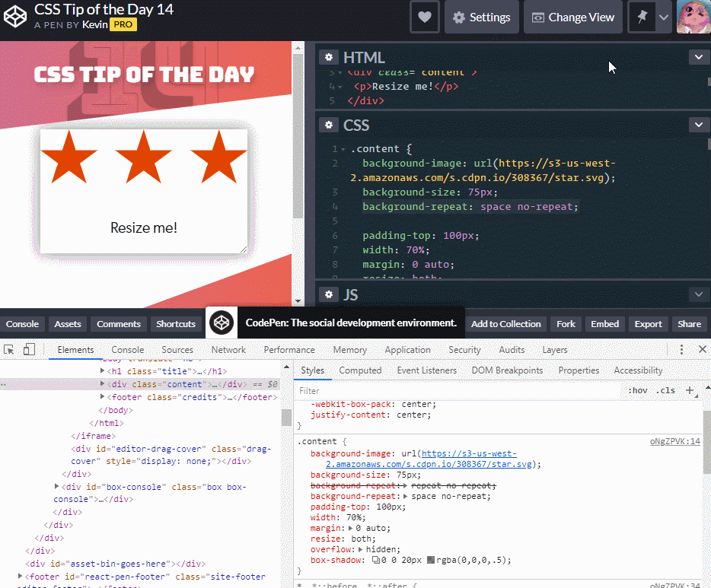Screen dimensions: 711x588
Task: Select the Accessibility tab
Action: tap(638, 370)
